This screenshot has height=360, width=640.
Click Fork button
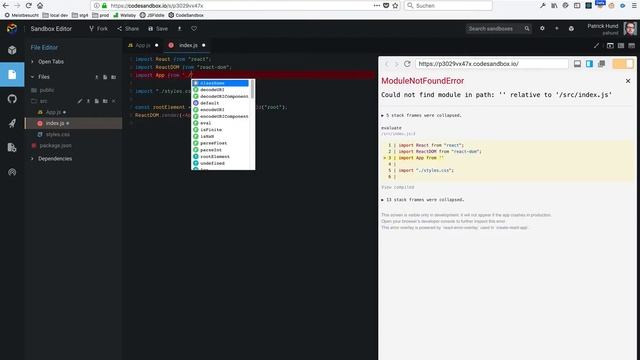(98, 29)
